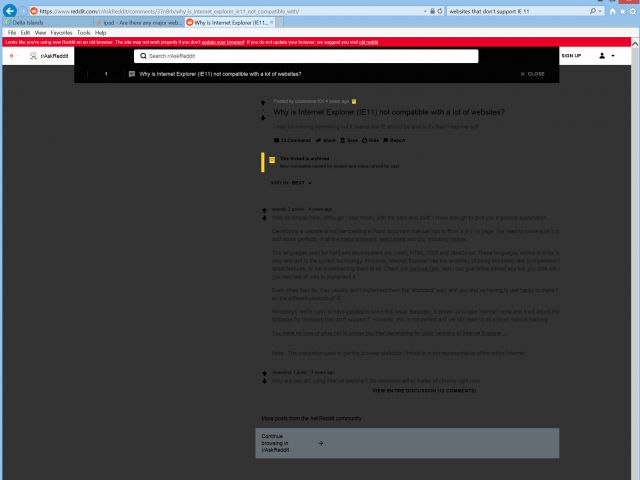Click the r/AskReddit label in header
The height and width of the screenshot is (480, 640).
tap(54, 56)
